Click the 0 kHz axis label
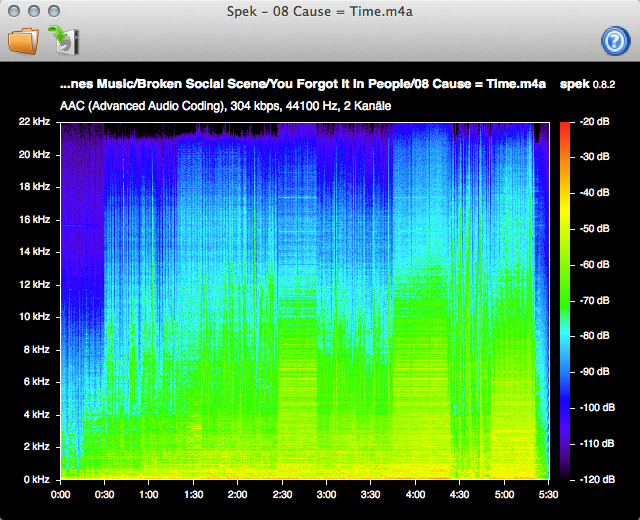This screenshot has height=520, width=640. pos(37,479)
